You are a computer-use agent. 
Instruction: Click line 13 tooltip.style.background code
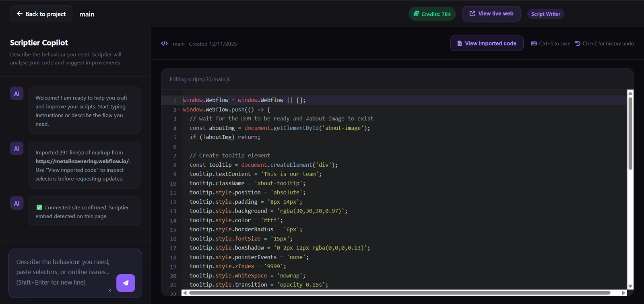(x=268, y=211)
